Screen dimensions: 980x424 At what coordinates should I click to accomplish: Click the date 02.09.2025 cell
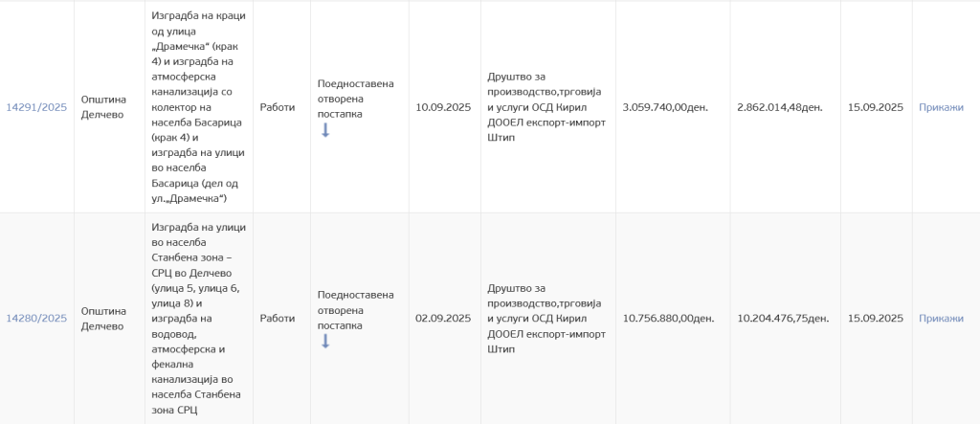click(x=443, y=319)
